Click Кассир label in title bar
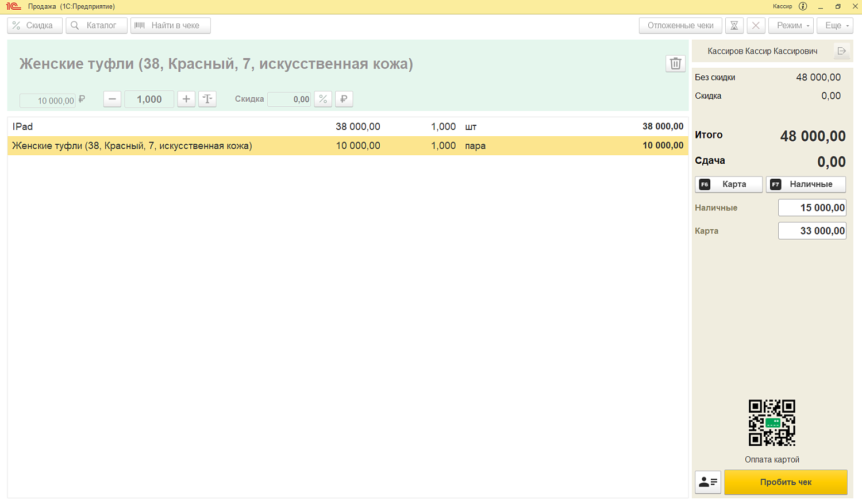Viewport: 862px width, 504px height. 782,6
